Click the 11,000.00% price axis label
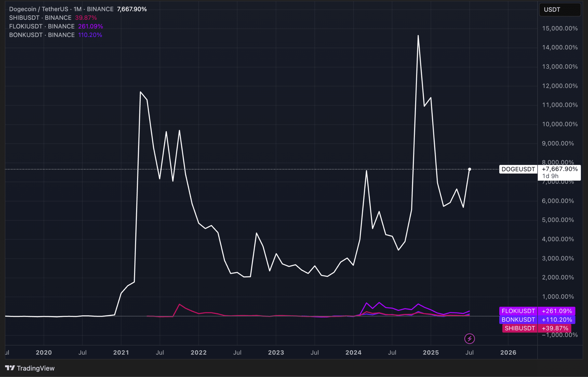 [x=560, y=105]
